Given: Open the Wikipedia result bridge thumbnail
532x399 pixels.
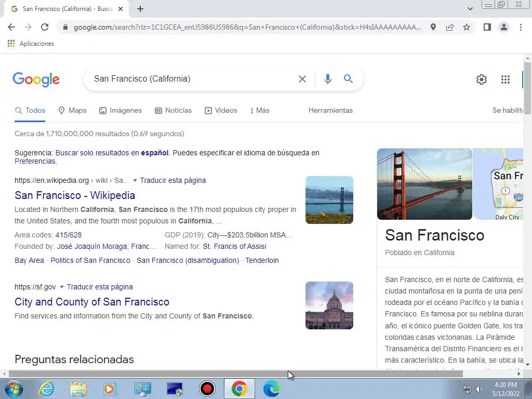Looking at the screenshot, I should coord(329,200).
